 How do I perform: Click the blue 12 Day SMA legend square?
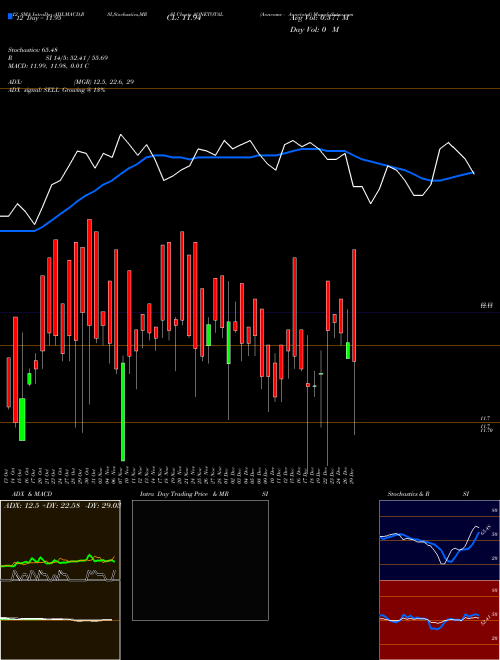10,16
